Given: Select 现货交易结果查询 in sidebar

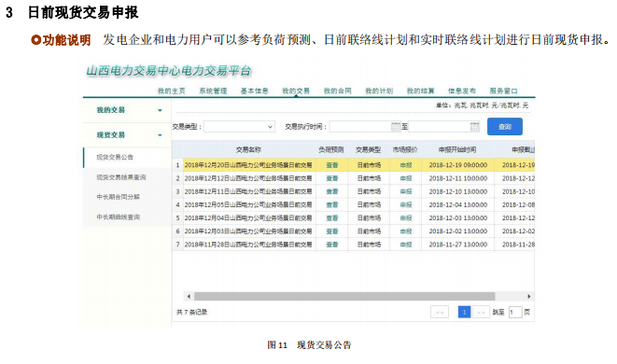Looking at the screenshot, I should (x=121, y=177).
